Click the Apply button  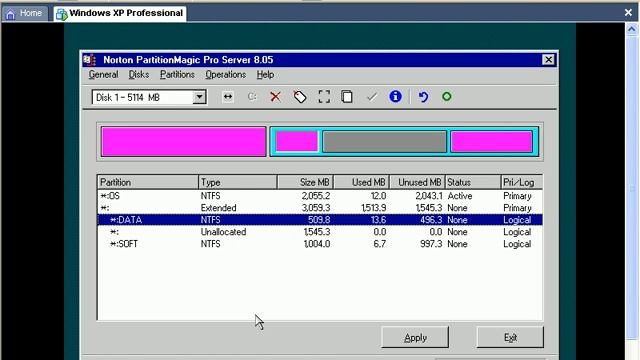tap(415, 338)
